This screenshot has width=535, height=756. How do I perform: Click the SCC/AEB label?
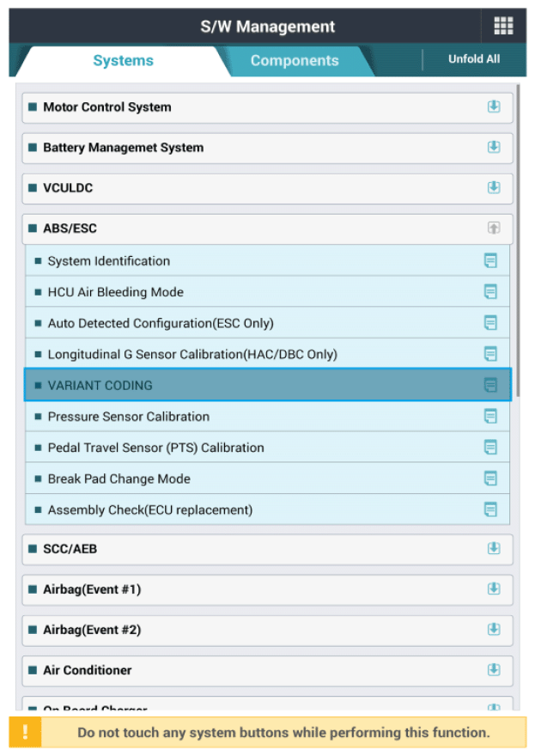[70, 549]
